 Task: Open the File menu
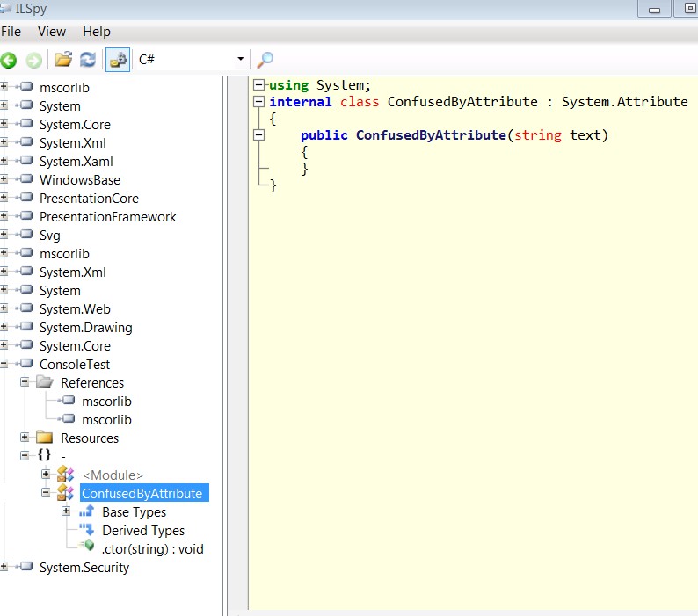[x=11, y=32]
